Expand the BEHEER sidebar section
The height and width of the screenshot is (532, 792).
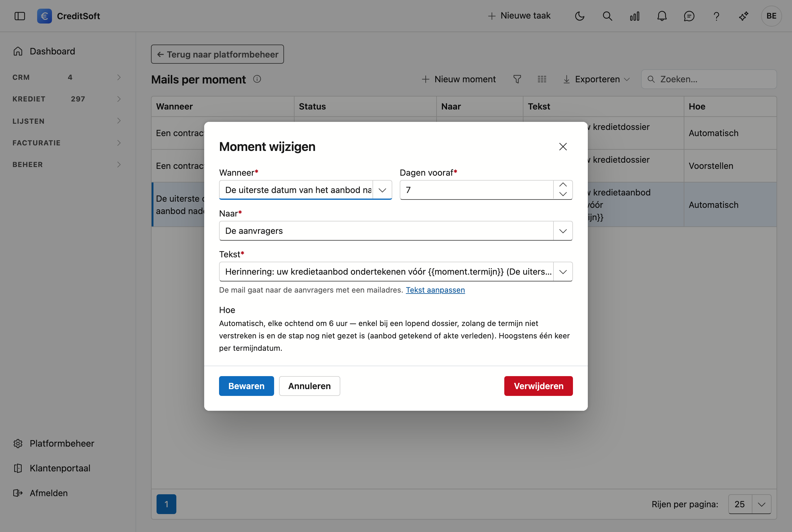67,165
